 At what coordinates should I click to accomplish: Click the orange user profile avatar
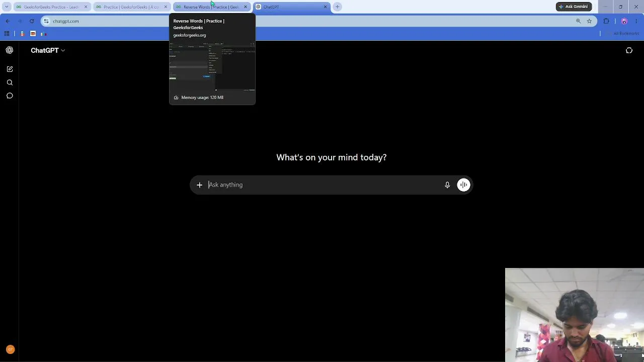pos(10,349)
